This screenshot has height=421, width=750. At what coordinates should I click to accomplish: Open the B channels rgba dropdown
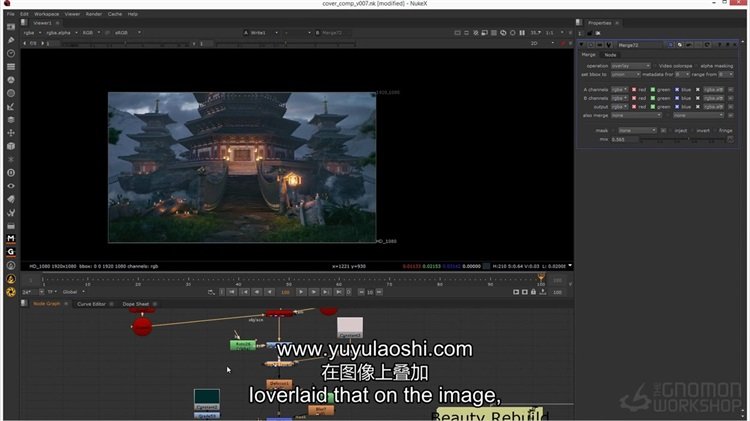[x=619, y=98]
